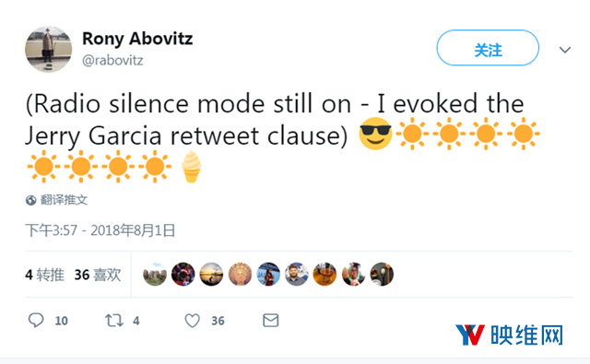Click the globe icon beside 翻译推文
Screen dimensions: 590x364
[x=30, y=200]
